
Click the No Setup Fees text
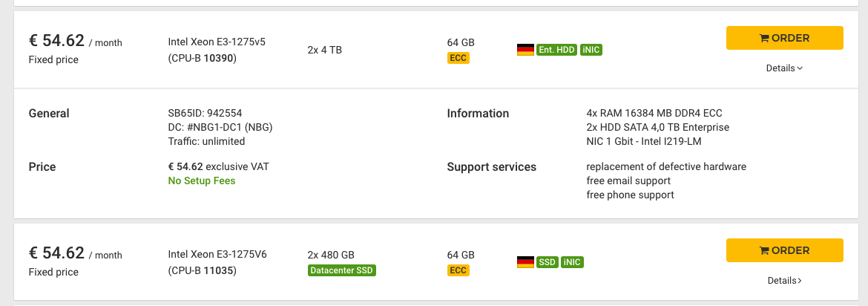[x=202, y=180]
